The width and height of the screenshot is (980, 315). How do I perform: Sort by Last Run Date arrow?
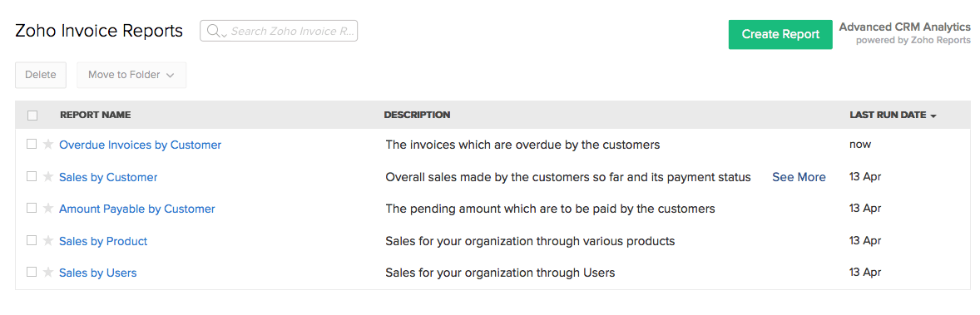coord(933,116)
